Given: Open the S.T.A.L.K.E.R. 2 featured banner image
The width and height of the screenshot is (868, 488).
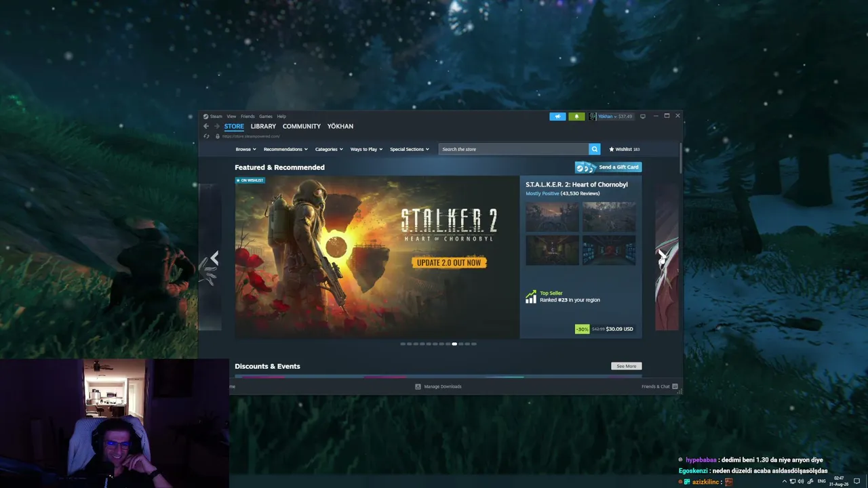Looking at the screenshot, I should pos(377,257).
